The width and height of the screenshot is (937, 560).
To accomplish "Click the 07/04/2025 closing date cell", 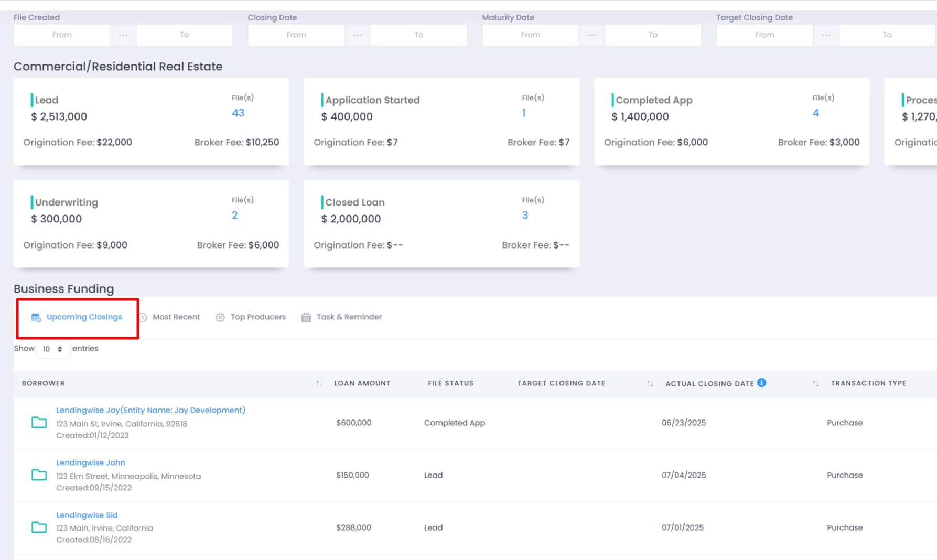I will [684, 475].
